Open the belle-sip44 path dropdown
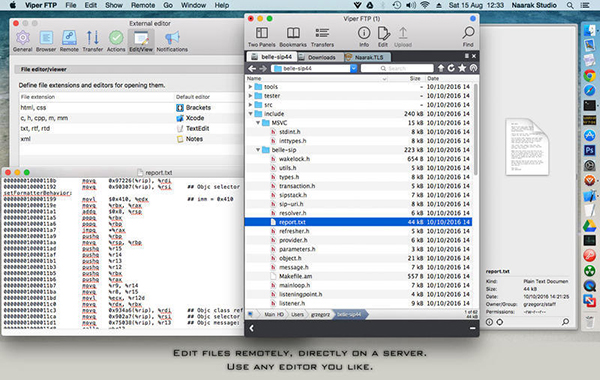Viewport: 600px width, 380px height. point(354,68)
